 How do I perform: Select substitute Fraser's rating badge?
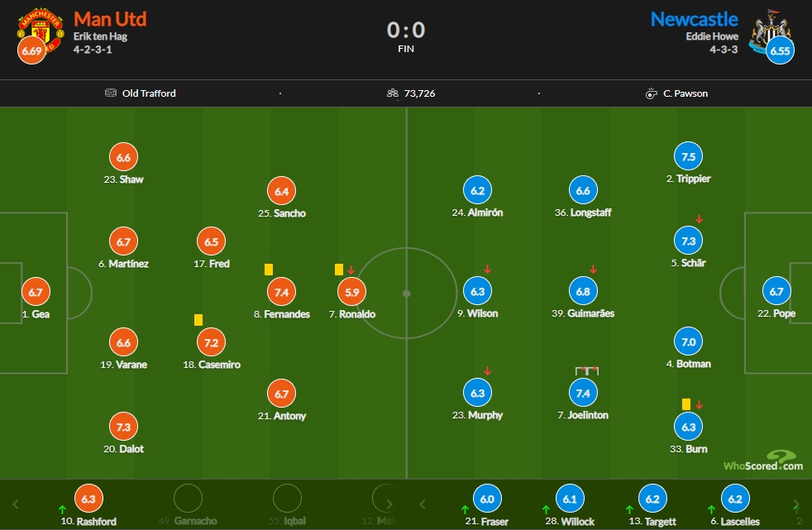tap(487, 499)
